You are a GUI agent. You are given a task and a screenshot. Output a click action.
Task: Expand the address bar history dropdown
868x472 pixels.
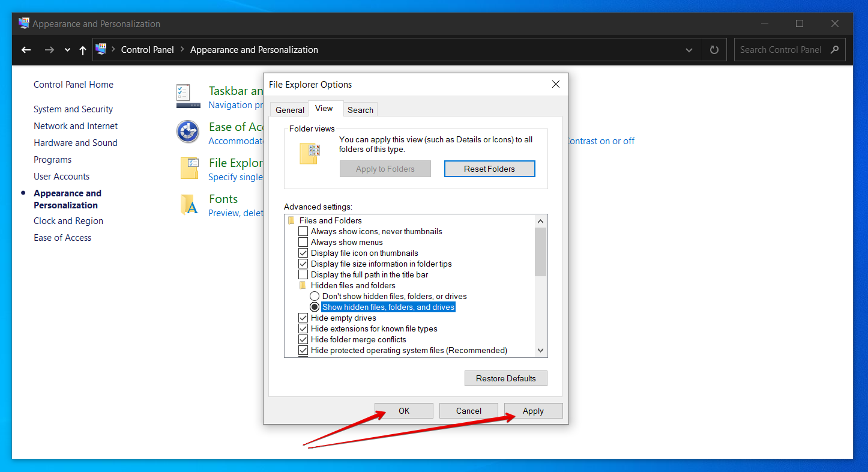pyautogui.click(x=690, y=50)
